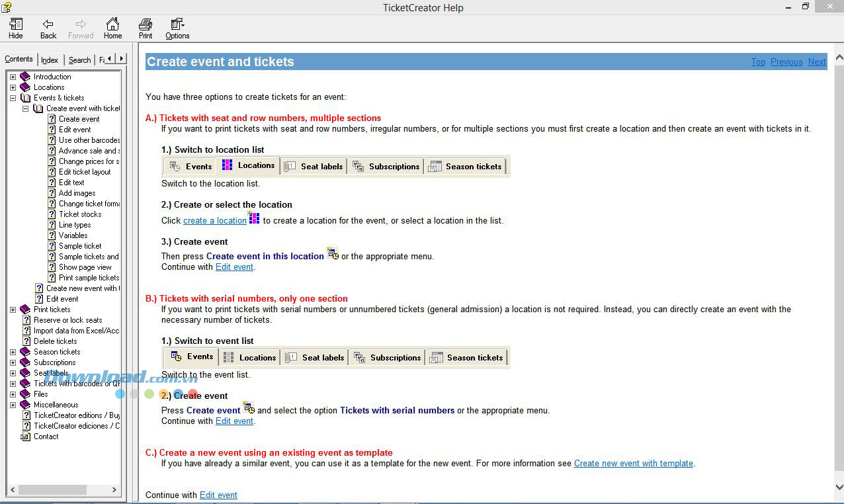Collapse the Events & tickets node

[x=13, y=98]
